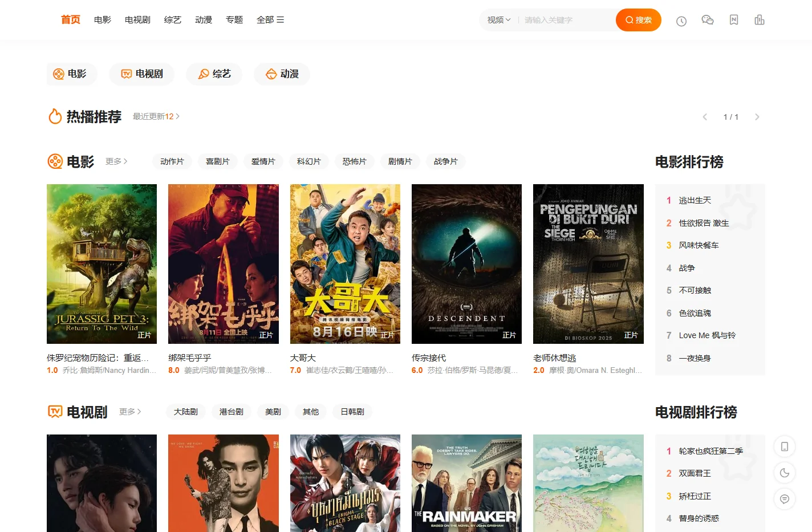Image resolution: width=812 pixels, height=532 pixels.
Task: Filter movies by 剧情片
Action: tap(400, 161)
